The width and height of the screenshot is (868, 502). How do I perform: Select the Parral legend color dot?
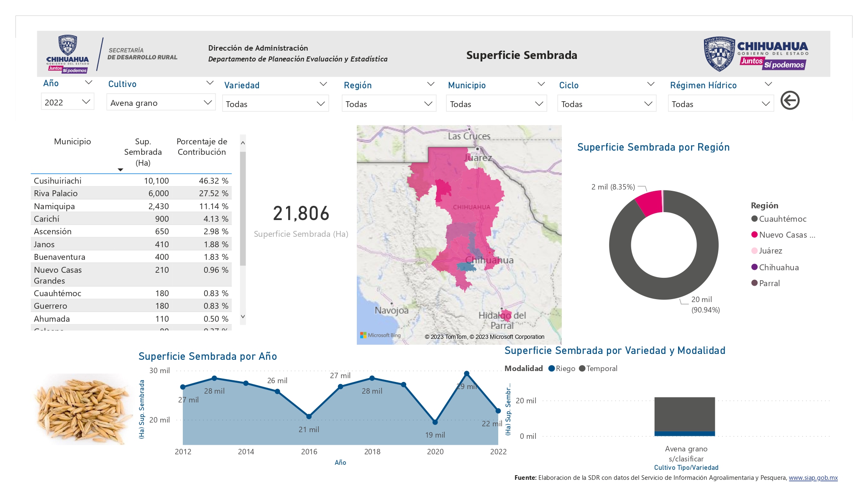pos(754,283)
